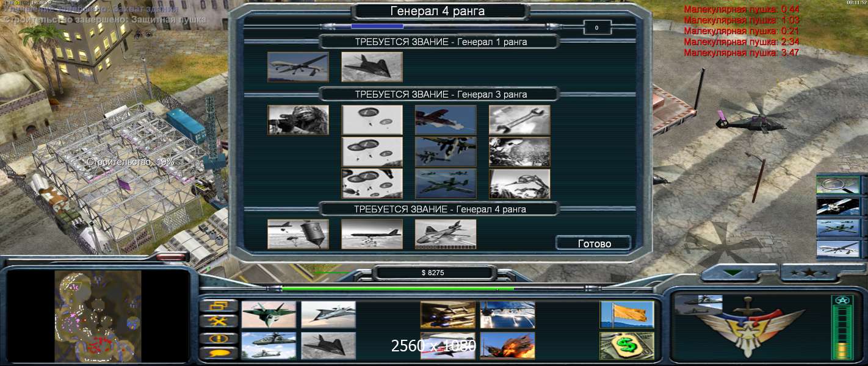The width and height of the screenshot is (868, 366).
Task: Click heading ТРЕБУЕТСЯ ЗВАНИЕ - Генерал 4 ранга
Action: point(440,209)
